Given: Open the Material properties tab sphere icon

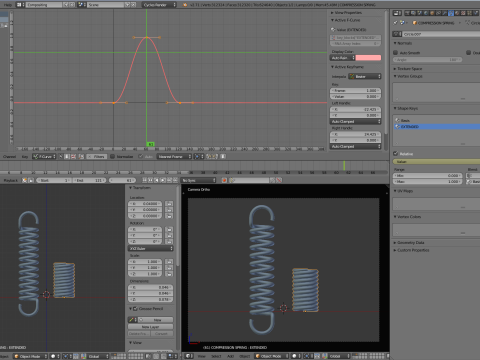Looking at the screenshot, I should [x=457, y=13].
